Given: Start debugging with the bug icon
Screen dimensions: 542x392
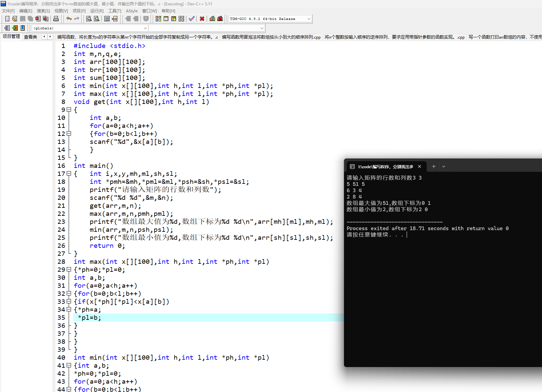Looking at the screenshot, I should (x=220, y=19).
